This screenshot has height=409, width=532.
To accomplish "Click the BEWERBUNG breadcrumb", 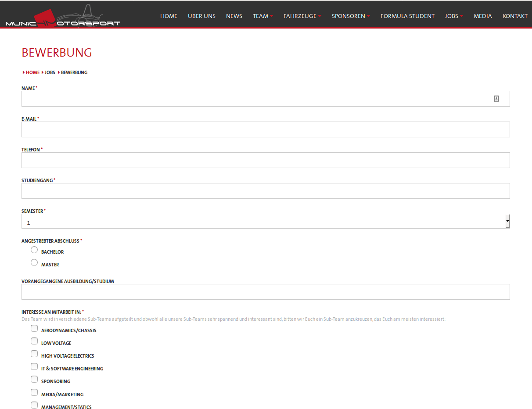I will [x=74, y=72].
